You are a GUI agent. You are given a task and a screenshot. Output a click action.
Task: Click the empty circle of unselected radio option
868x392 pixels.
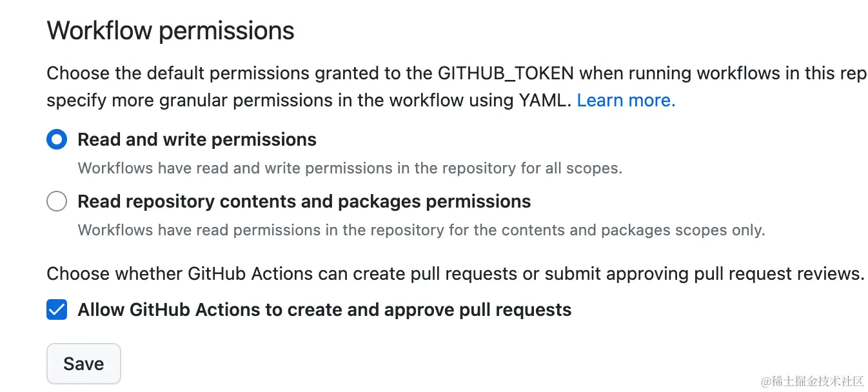pos(57,201)
